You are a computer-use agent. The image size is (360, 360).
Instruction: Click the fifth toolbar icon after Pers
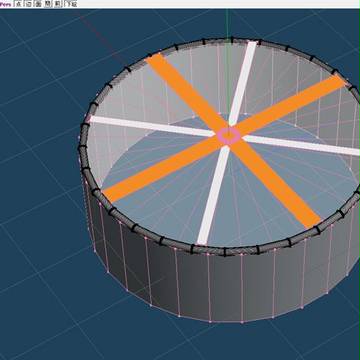(58, 4)
